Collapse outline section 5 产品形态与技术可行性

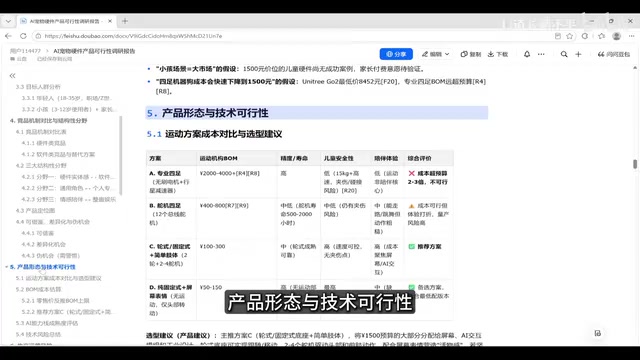7,267
